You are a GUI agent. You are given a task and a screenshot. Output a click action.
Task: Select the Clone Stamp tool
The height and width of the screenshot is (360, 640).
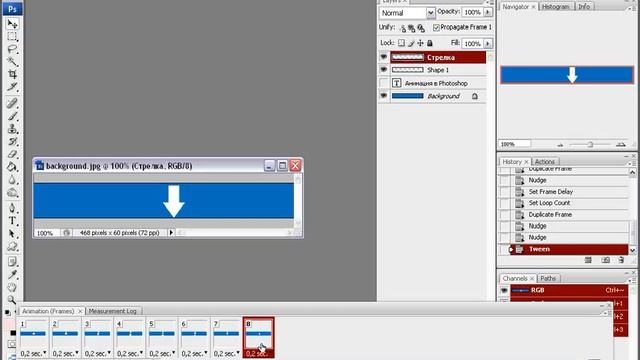coord(12,129)
